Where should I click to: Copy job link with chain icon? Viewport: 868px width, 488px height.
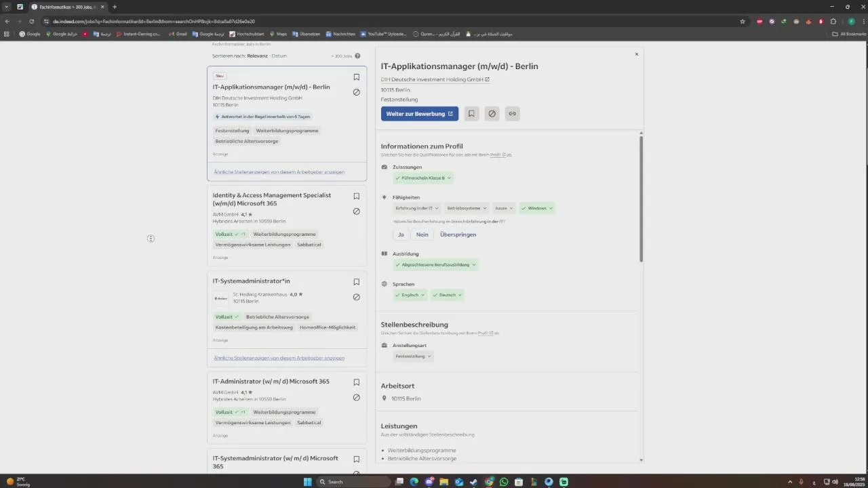click(x=512, y=114)
